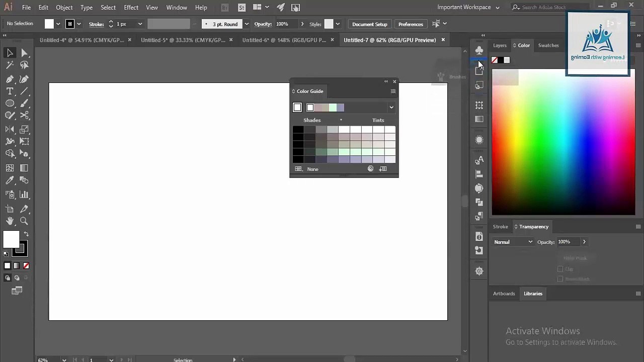Screen dimensions: 644x362
Task: Select the Direct Selection tool
Action: click(24, 53)
